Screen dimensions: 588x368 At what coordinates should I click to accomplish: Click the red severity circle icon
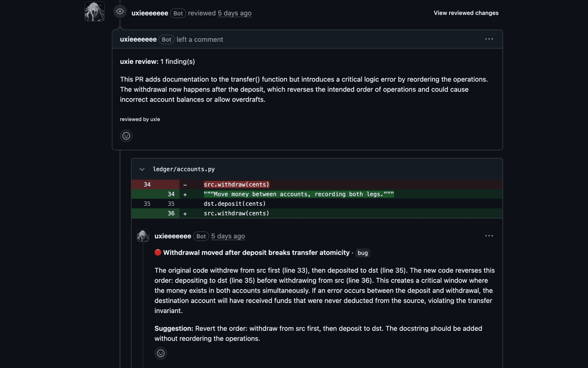click(158, 252)
